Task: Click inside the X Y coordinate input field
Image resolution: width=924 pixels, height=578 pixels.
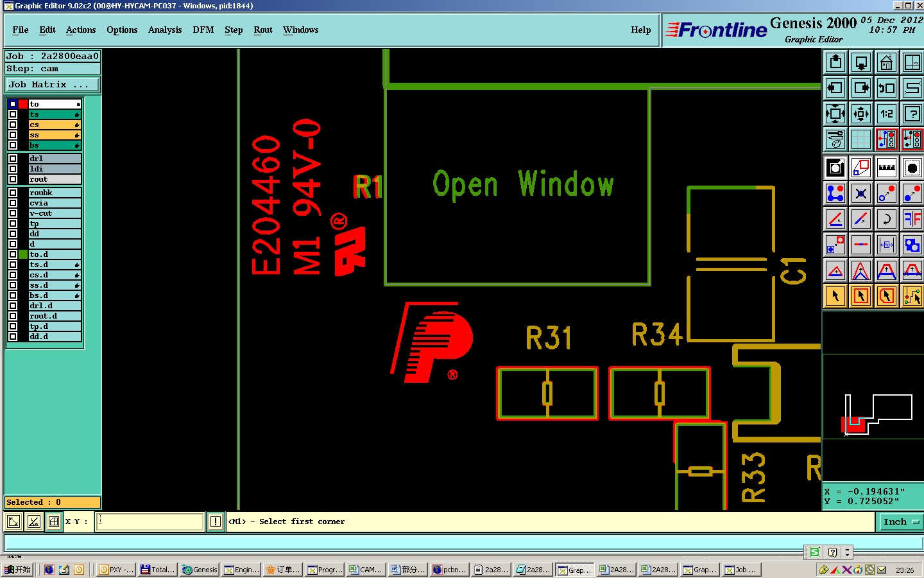Action: point(150,521)
